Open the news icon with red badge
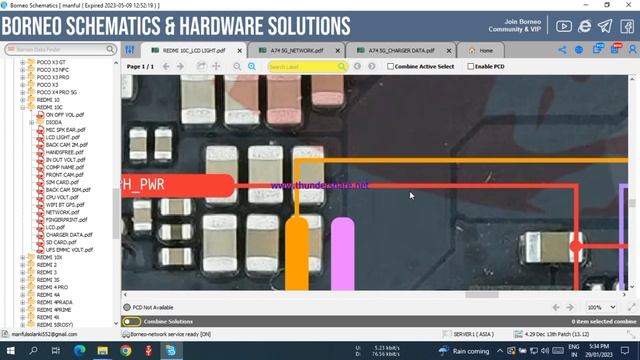The height and width of the screenshot is (360, 640). [x=616, y=49]
